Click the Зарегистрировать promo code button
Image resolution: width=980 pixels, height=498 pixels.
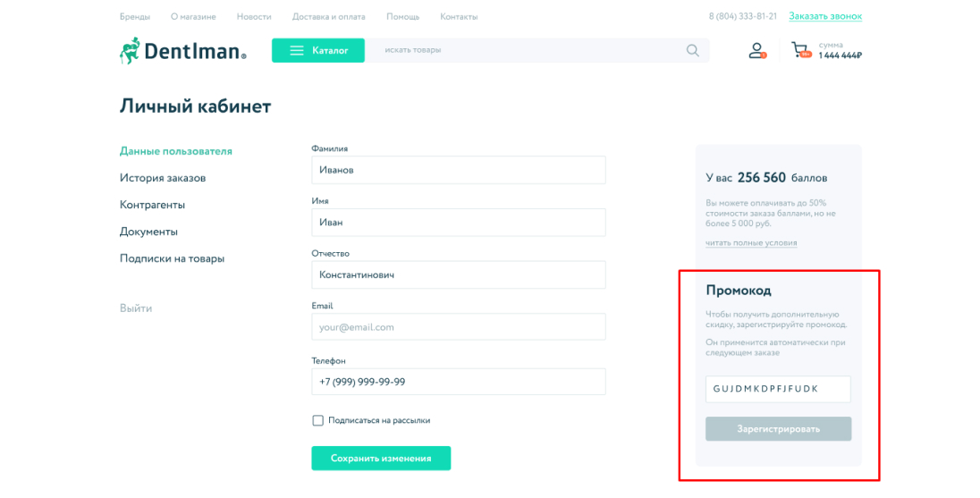[x=778, y=428]
